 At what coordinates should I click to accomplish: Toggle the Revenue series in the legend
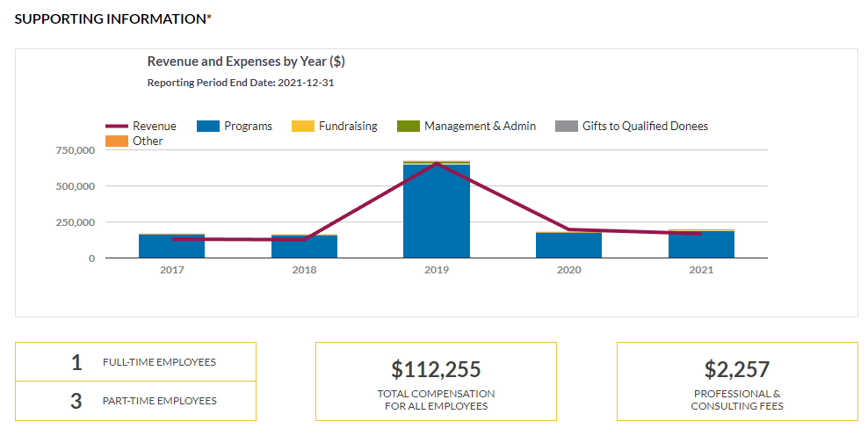click(x=141, y=126)
